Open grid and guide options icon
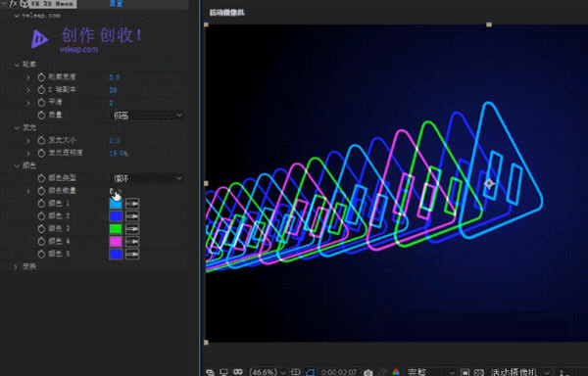This screenshot has height=376, width=588. point(296,372)
